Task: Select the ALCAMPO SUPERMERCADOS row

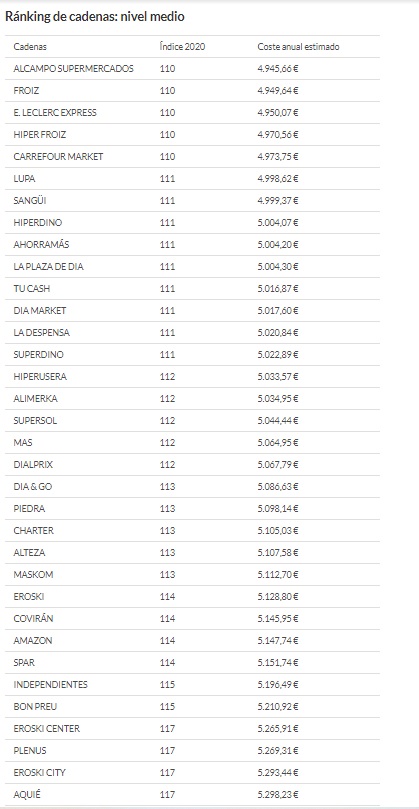Action: [192, 69]
